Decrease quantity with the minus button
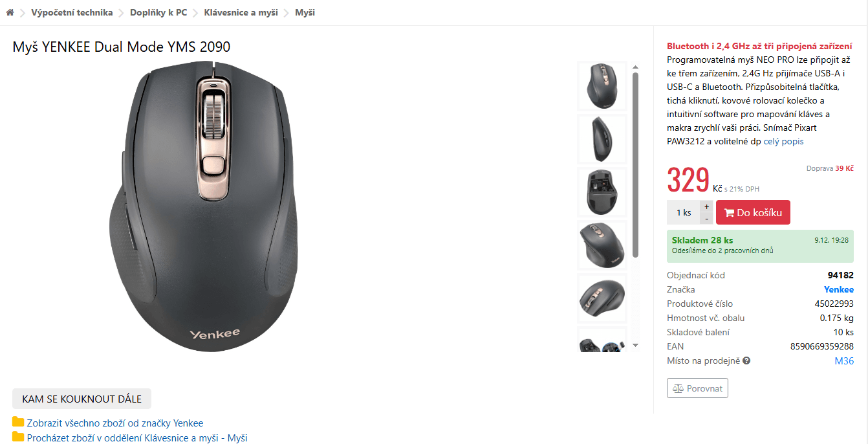 pos(706,218)
